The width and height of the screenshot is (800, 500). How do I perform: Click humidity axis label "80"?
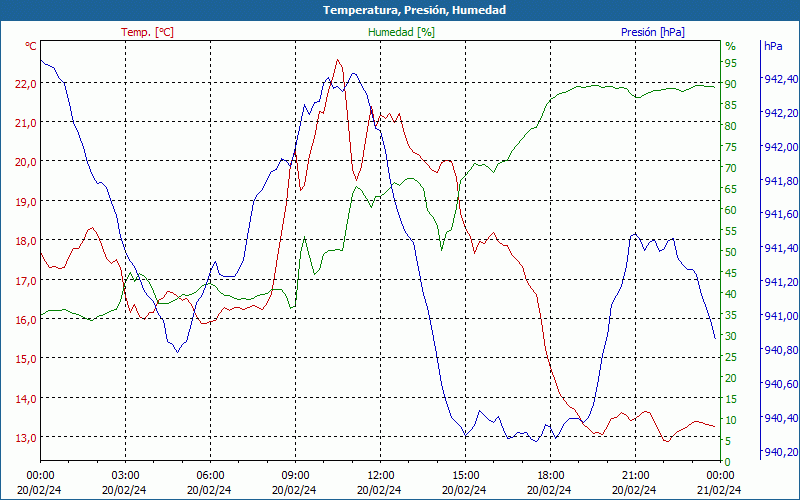coord(731,126)
